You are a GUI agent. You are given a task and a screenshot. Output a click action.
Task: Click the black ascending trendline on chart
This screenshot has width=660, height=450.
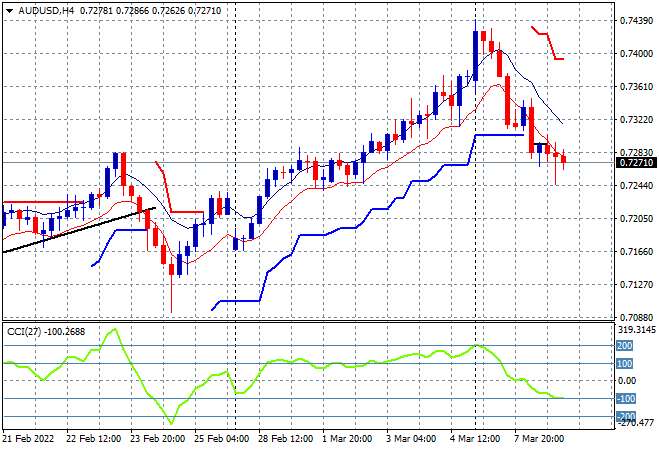[x=79, y=229]
